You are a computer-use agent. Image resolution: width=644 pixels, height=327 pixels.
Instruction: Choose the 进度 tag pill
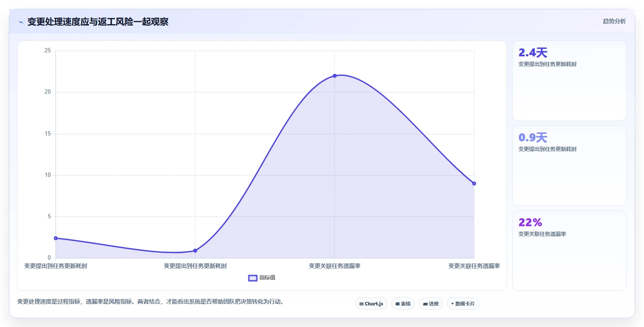tap(431, 304)
